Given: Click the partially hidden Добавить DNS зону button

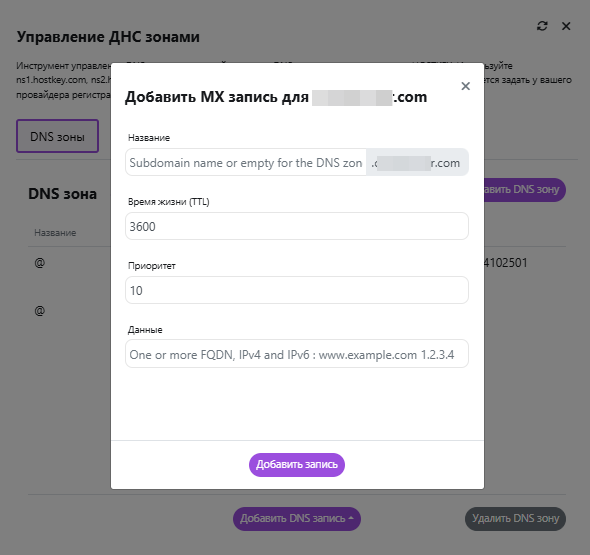Looking at the screenshot, I should click(525, 190).
